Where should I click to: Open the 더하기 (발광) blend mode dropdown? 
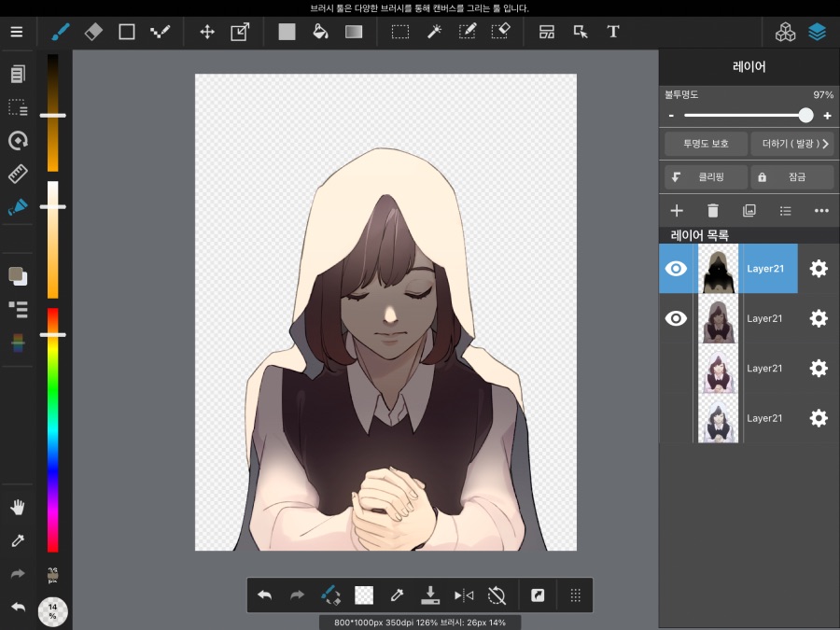click(792, 144)
